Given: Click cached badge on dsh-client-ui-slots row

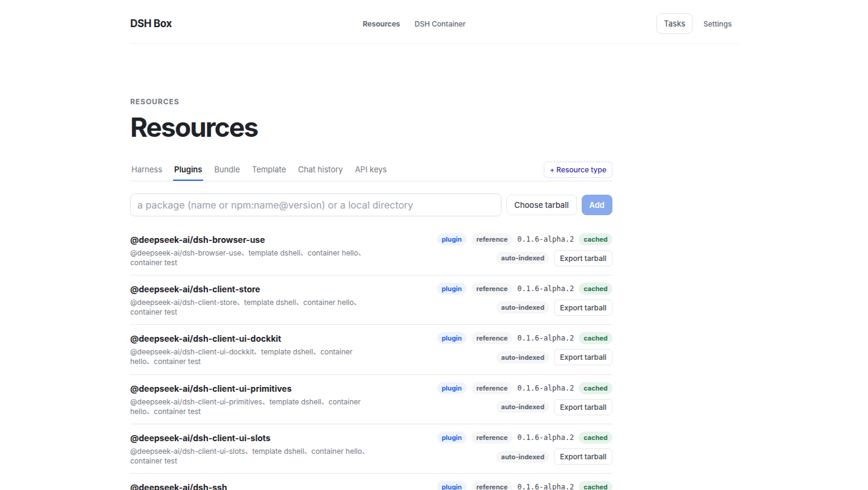Looking at the screenshot, I should (596, 438).
